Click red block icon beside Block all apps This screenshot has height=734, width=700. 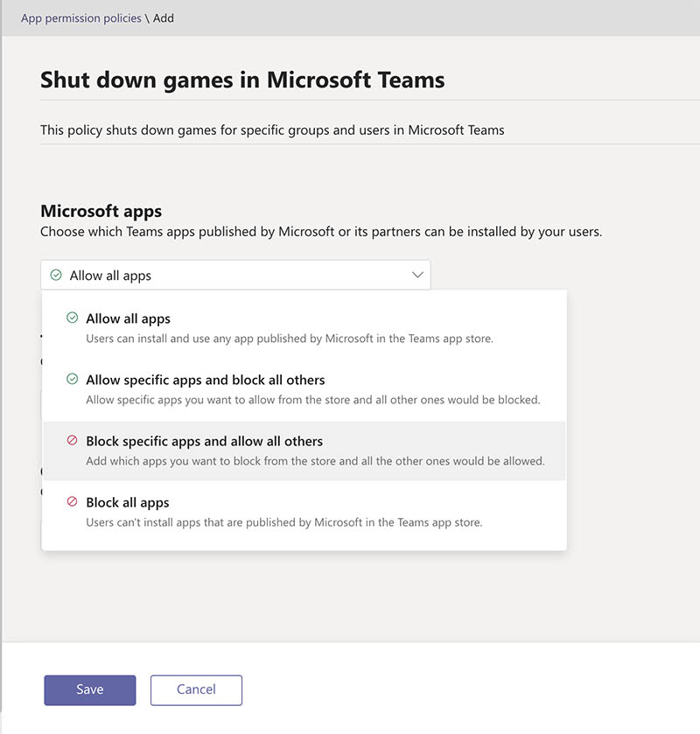click(x=72, y=502)
